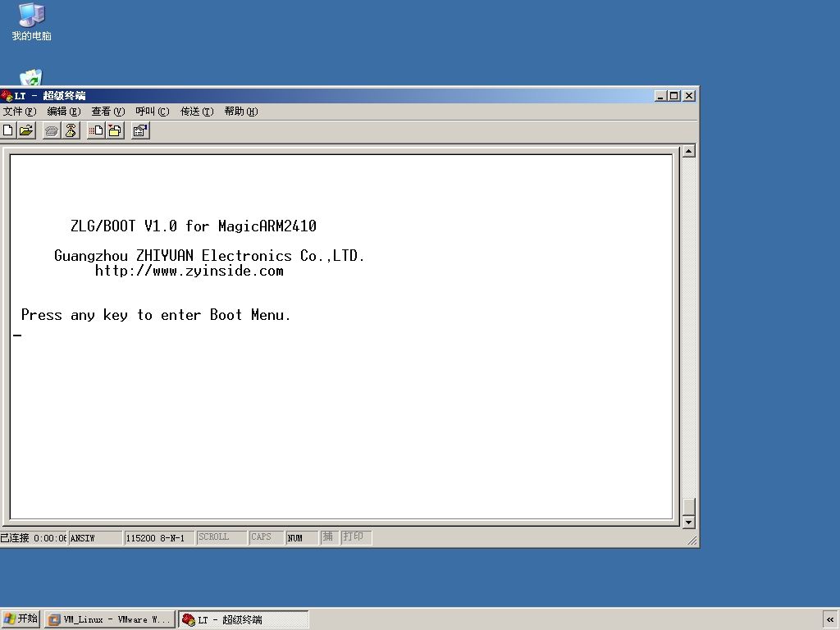Close the HyperTerminal window
The image size is (840, 630).
tap(689, 96)
